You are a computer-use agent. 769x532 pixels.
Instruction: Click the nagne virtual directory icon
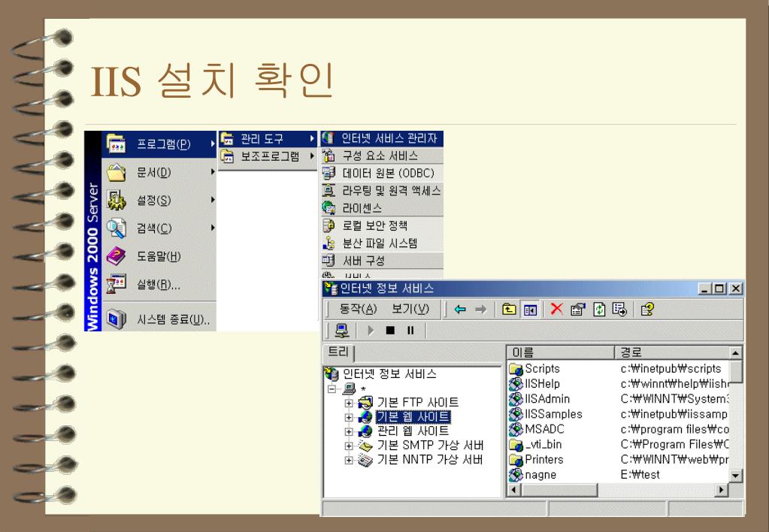click(516, 475)
